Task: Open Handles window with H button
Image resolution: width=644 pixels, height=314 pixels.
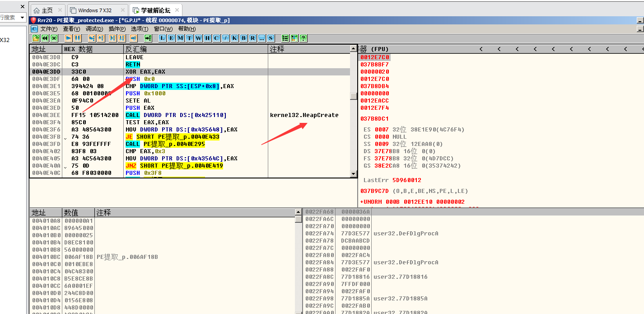Action: point(207,38)
